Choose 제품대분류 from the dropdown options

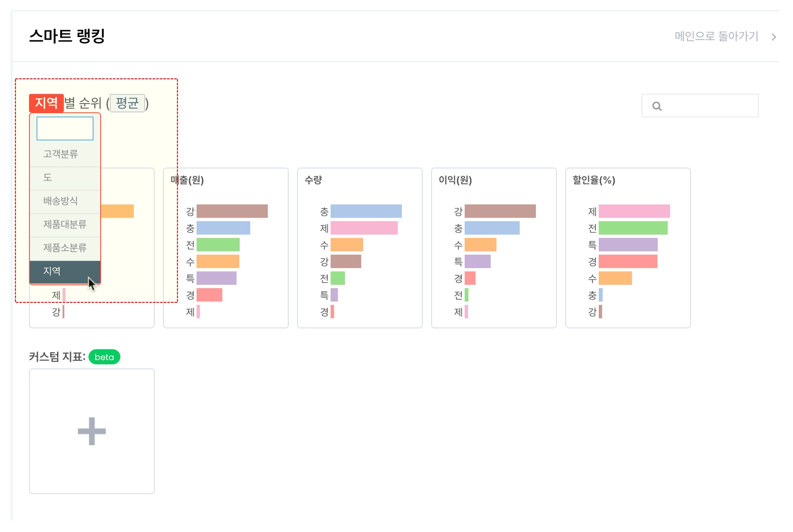[65, 224]
